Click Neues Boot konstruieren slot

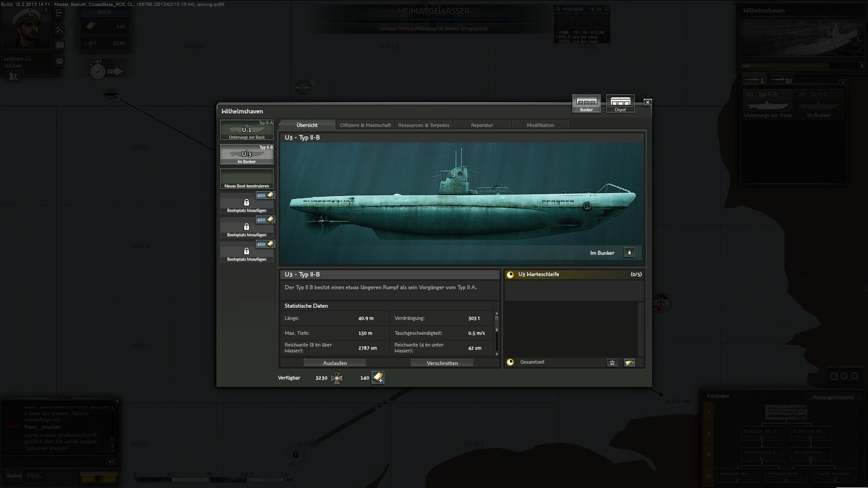point(247,179)
